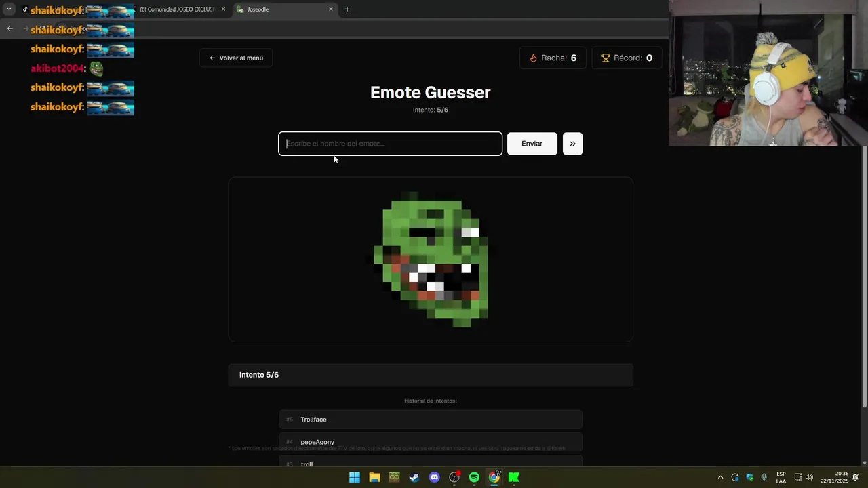The height and width of the screenshot is (488, 868).
Task: Click the Intento 5/6 bar
Action: pos(431,375)
